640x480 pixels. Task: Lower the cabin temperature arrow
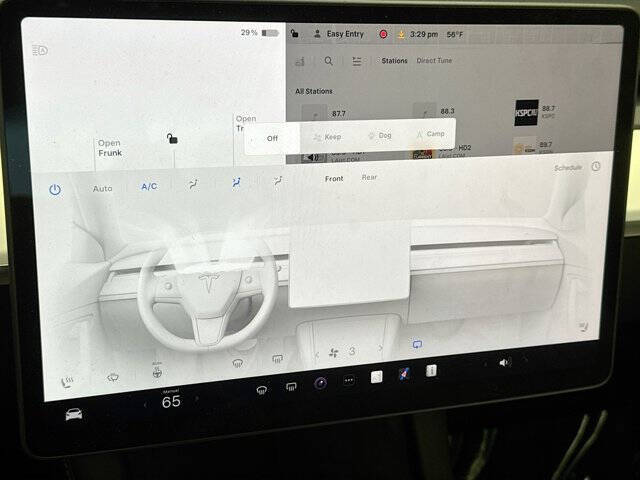pos(145,405)
